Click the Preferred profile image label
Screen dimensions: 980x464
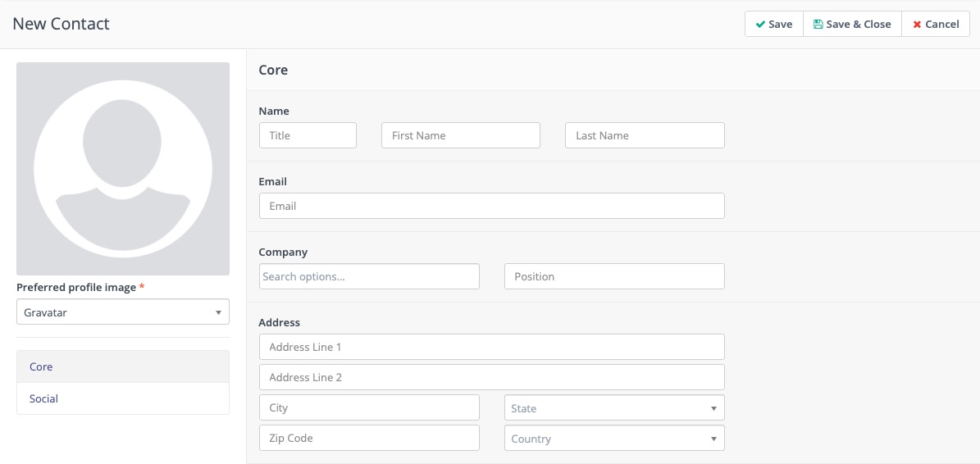click(x=76, y=287)
